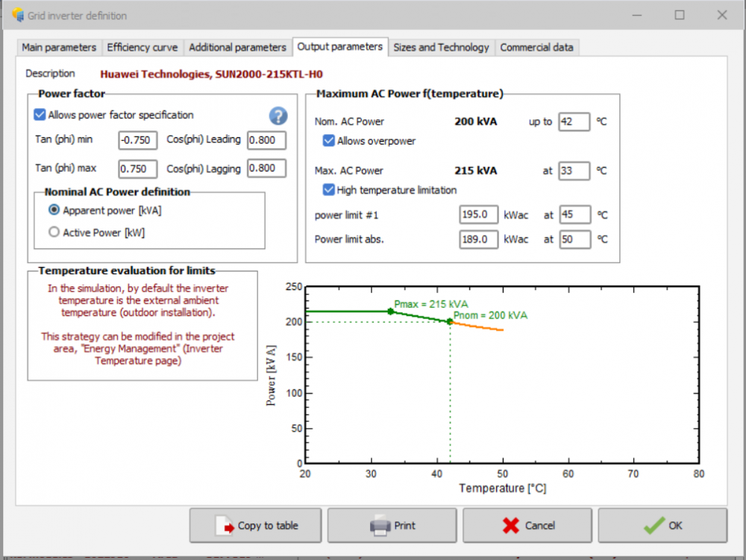Open the Efficiency curve tab
746x560 pixels.
pyautogui.click(x=142, y=47)
